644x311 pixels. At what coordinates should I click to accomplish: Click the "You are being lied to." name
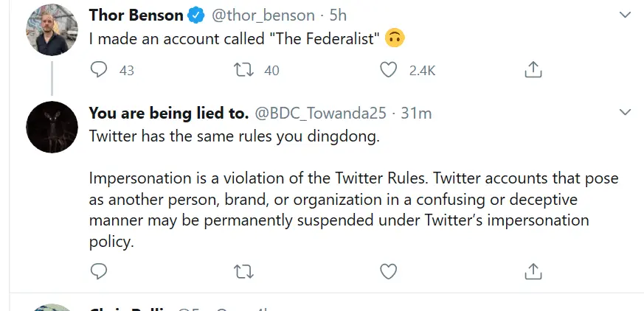click(x=168, y=113)
